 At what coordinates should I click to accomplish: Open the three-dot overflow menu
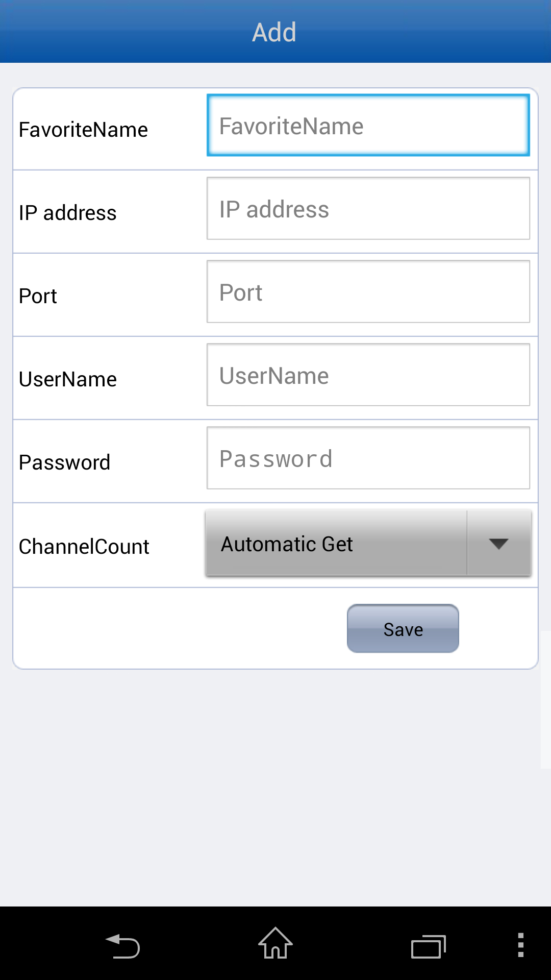click(520, 945)
